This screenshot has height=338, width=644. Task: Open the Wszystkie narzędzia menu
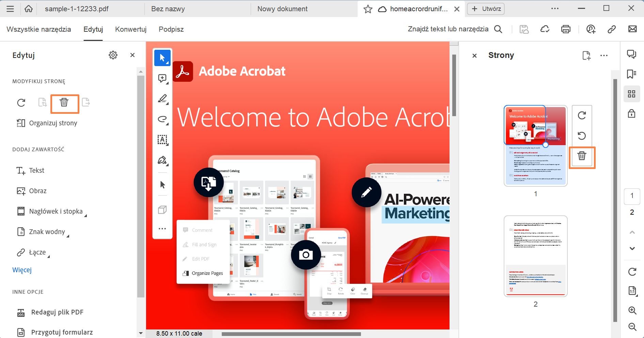[39, 29]
